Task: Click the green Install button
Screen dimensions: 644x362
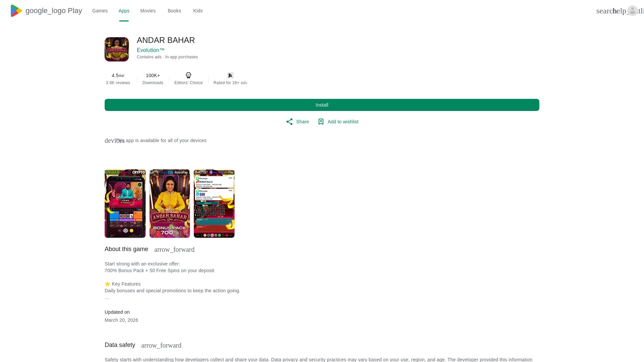Action: coord(322,105)
